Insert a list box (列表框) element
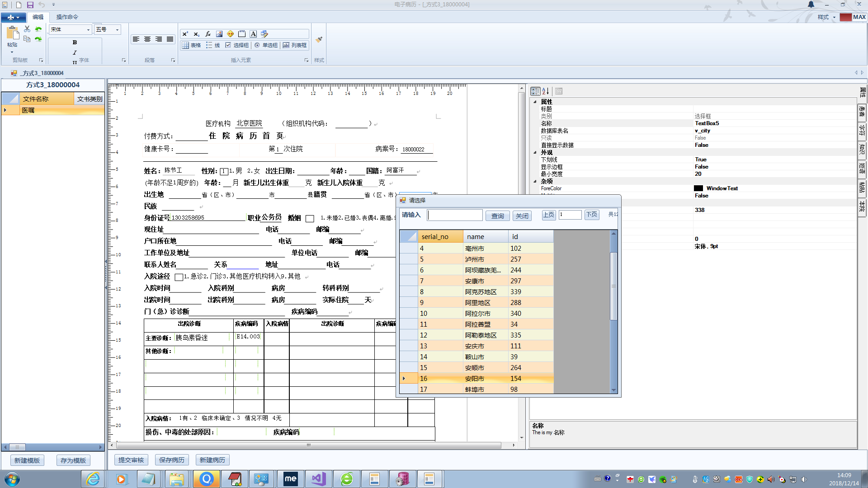Image resolution: width=868 pixels, height=488 pixels. pyautogui.click(x=295, y=45)
